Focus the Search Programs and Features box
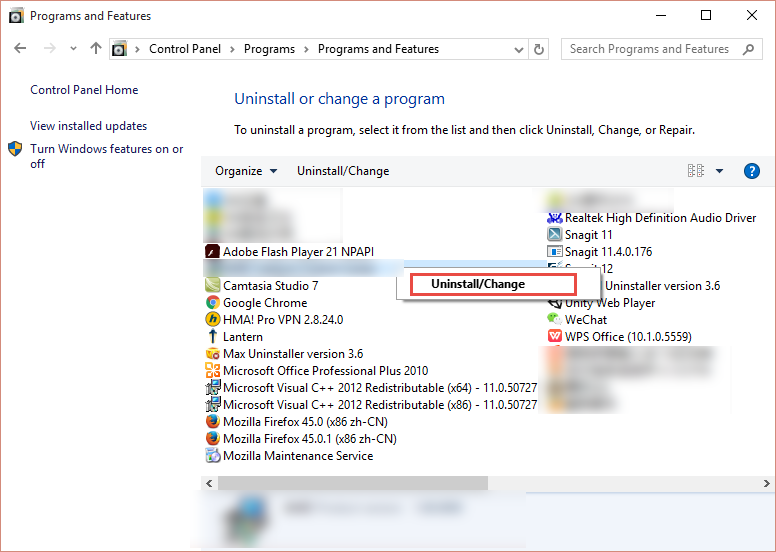This screenshot has width=776, height=552. [x=661, y=49]
